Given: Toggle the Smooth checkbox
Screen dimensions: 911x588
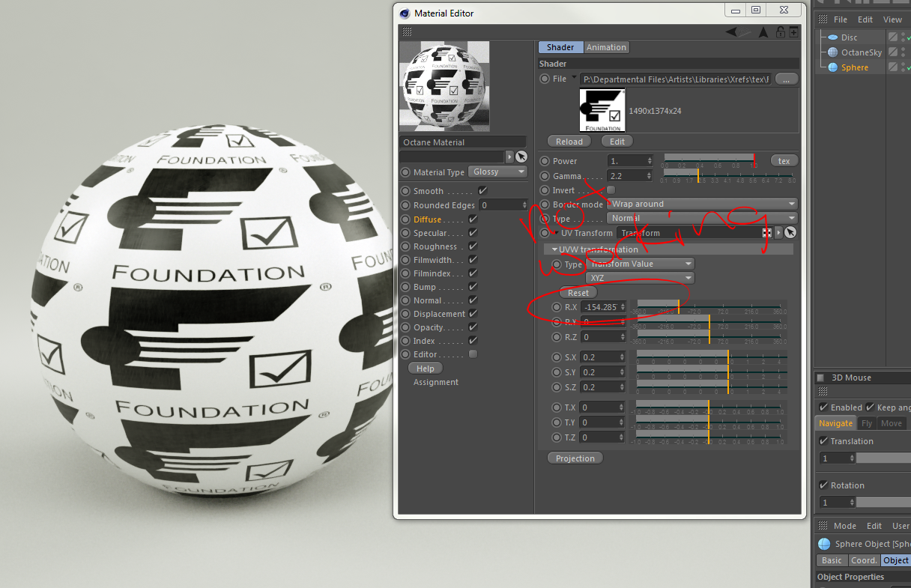Looking at the screenshot, I should (x=482, y=191).
